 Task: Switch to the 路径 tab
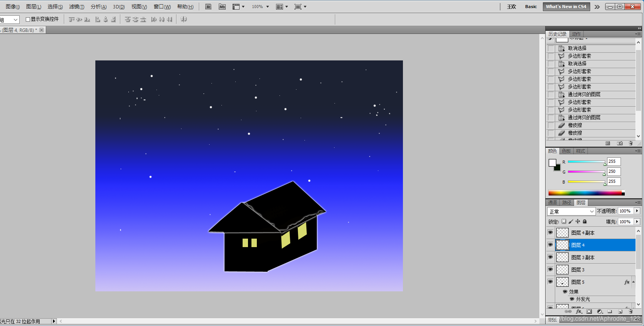(x=567, y=202)
